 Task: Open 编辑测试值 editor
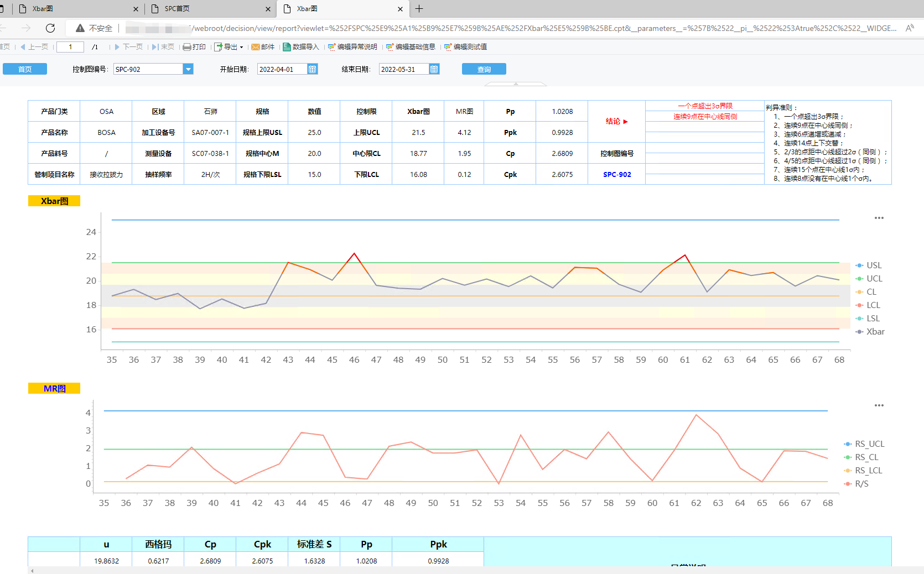(465, 47)
